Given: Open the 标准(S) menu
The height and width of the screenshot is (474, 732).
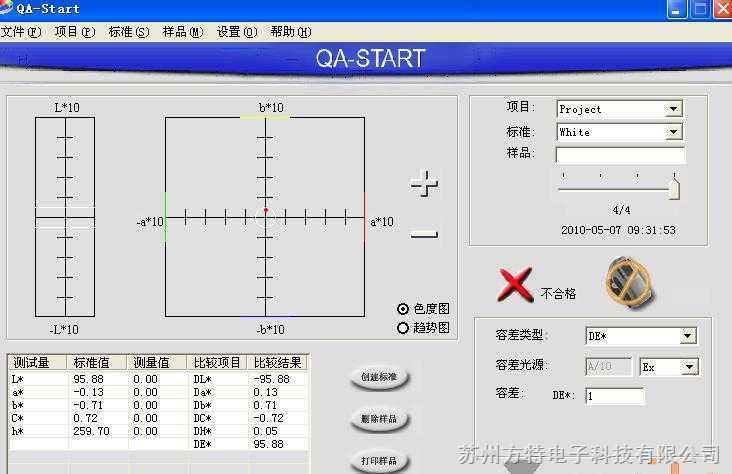Looking at the screenshot, I should (129, 32).
